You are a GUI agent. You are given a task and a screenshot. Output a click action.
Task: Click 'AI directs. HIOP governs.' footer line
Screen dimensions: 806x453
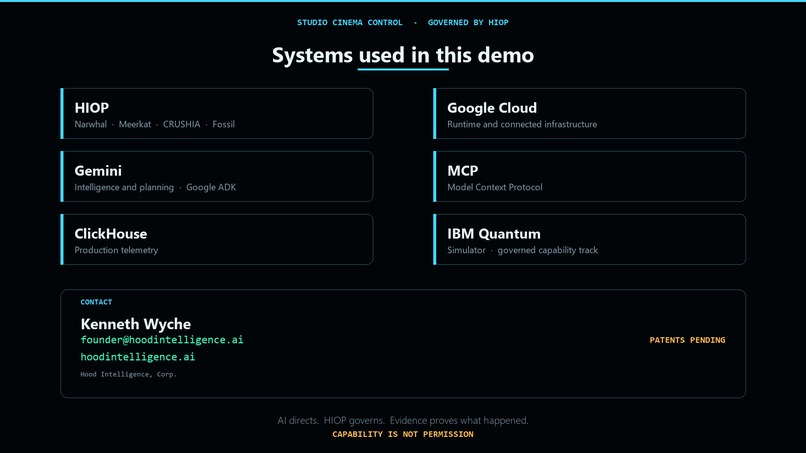coord(331,421)
